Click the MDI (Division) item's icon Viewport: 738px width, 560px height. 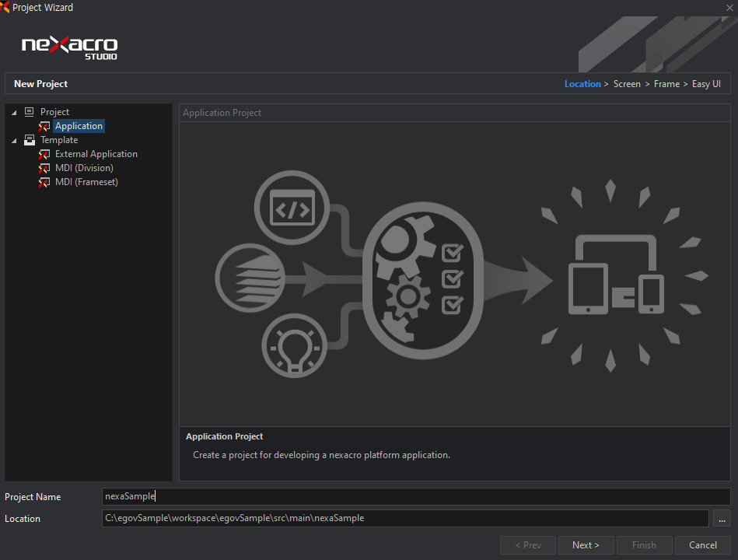pos(44,169)
